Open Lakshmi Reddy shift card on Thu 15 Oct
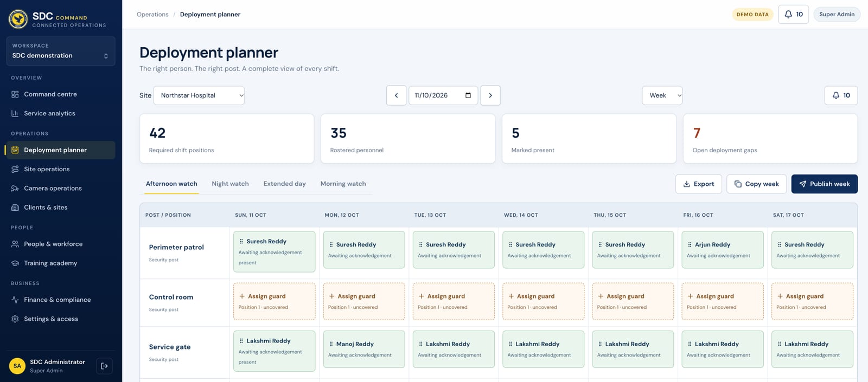868x382 pixels. click(x=633, y=349)
